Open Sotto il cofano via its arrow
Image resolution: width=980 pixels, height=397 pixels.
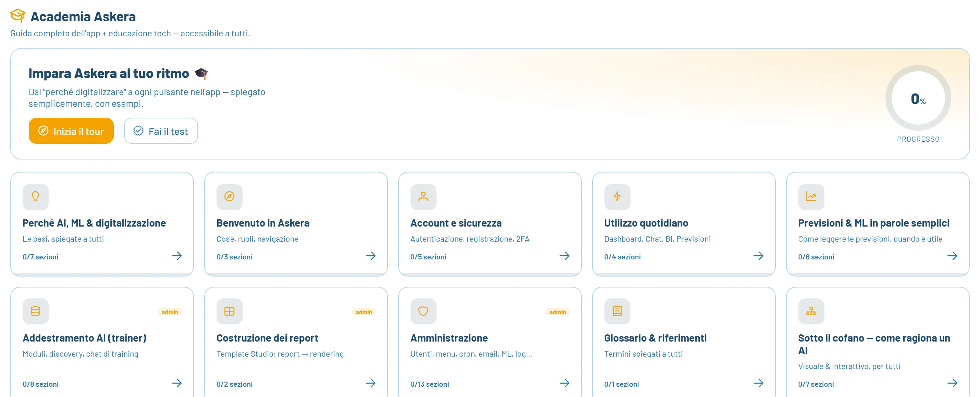(952, 383)
